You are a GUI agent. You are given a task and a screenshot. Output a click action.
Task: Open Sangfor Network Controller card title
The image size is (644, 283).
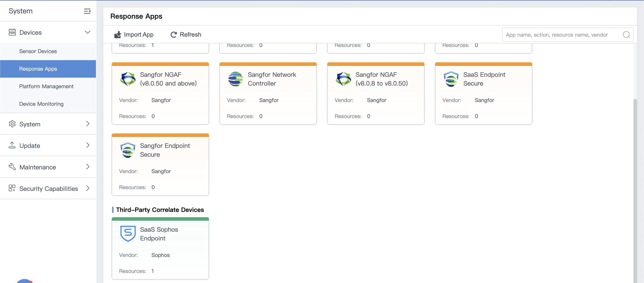[272, 79]
